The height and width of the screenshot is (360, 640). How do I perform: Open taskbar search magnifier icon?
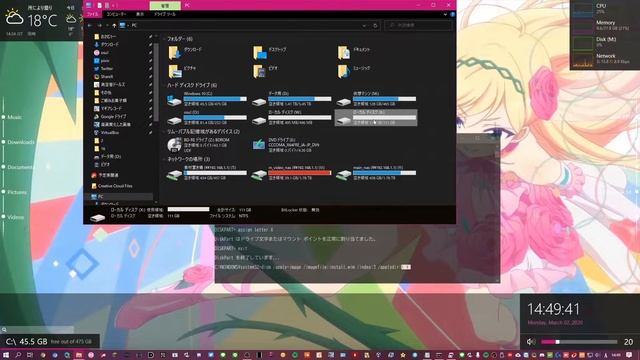coord(18,355)
